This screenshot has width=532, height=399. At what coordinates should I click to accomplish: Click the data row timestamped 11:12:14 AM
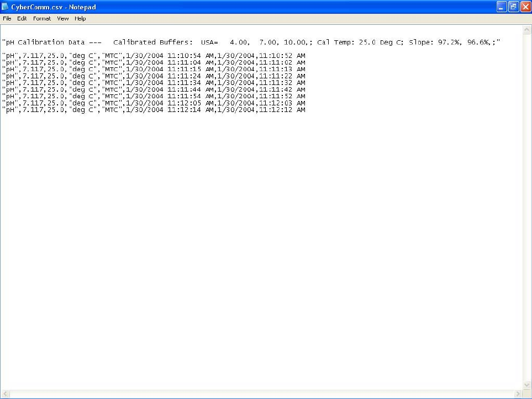coord(154,110)
